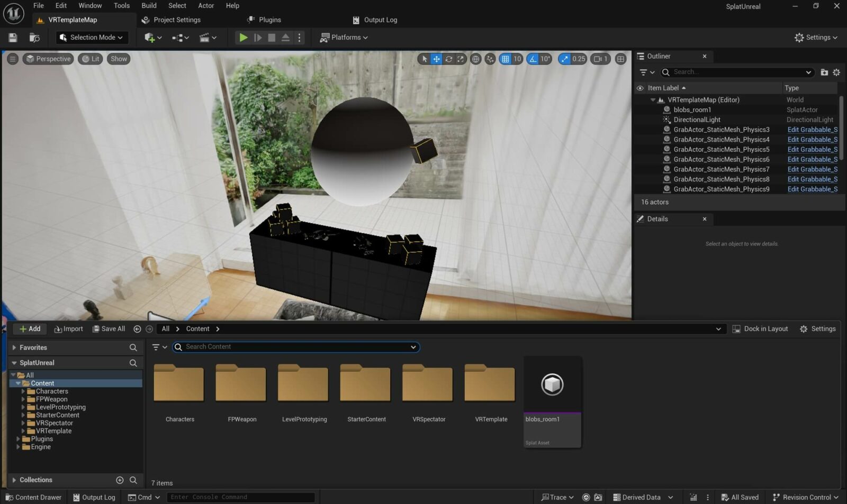This screenshot has height=504, width=847.
Task: Expand the Characters folder tree node
Action: point(23,391)
